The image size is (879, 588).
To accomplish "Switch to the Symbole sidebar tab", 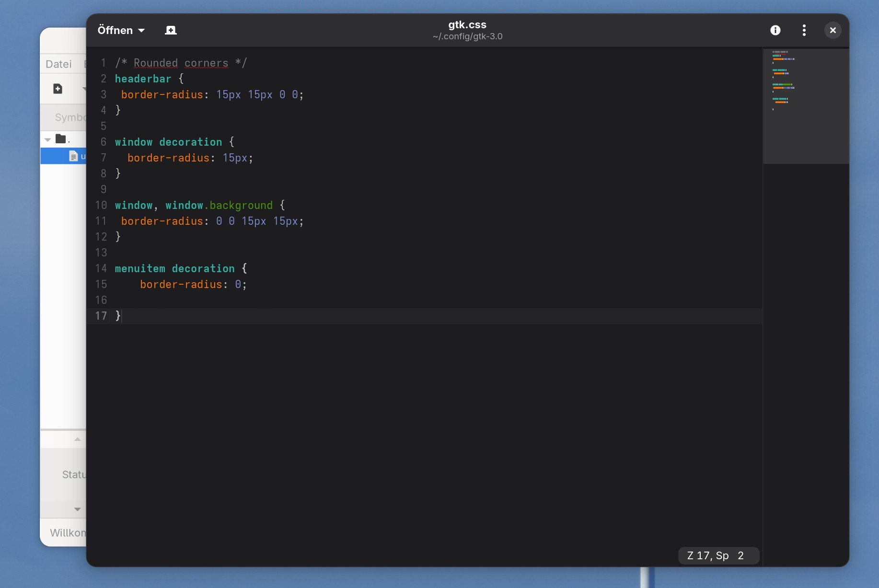I will pyautogui.click(x=69, y=117).
